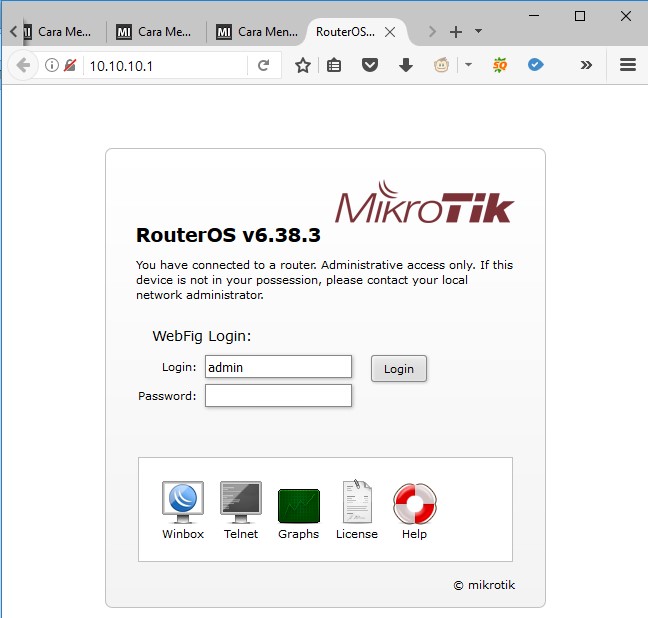This screenshot has width=648, height=618.
Task: Save page to Pocket
Action: 370,65
